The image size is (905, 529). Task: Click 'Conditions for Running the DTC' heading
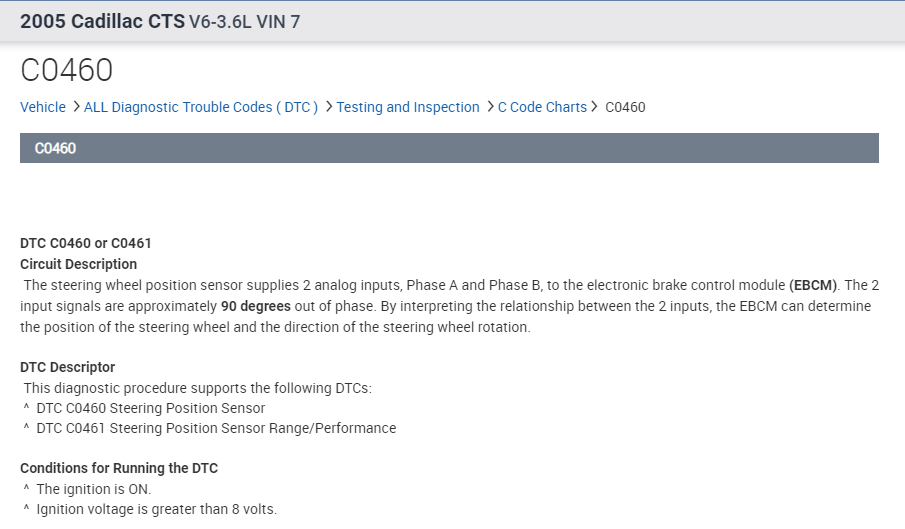pyautogui.click(x=118, y=468)
